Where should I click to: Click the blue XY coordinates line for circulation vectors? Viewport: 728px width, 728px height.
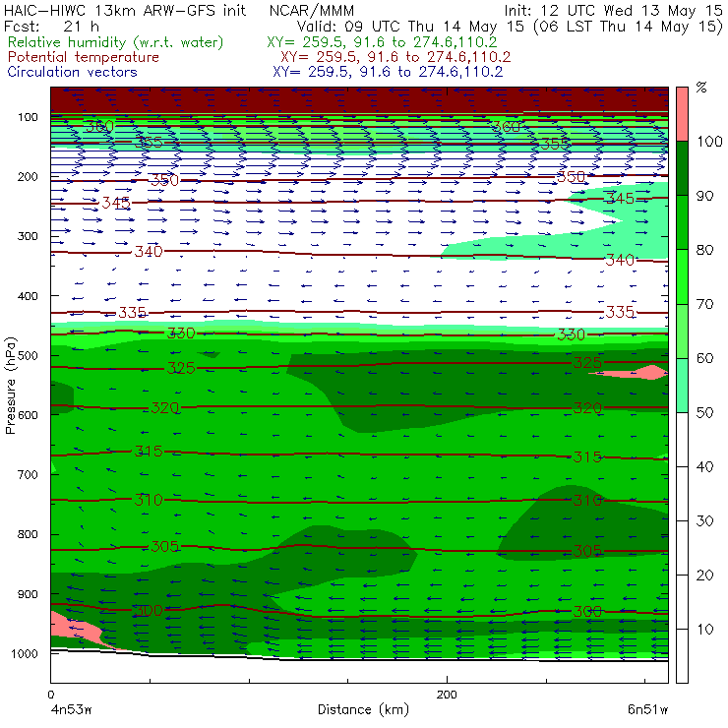(x=388, y=72)
